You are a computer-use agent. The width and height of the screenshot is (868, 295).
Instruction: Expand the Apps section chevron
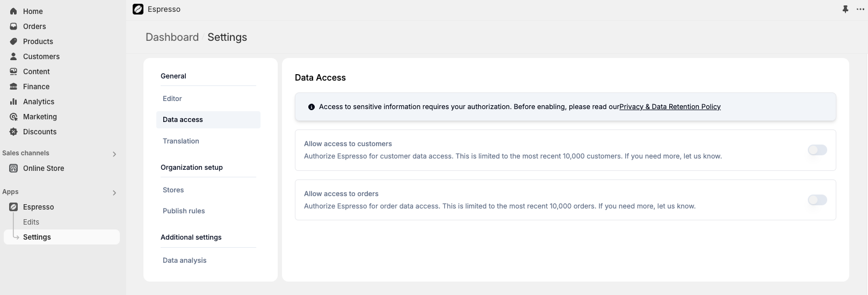tap(114, 193)
